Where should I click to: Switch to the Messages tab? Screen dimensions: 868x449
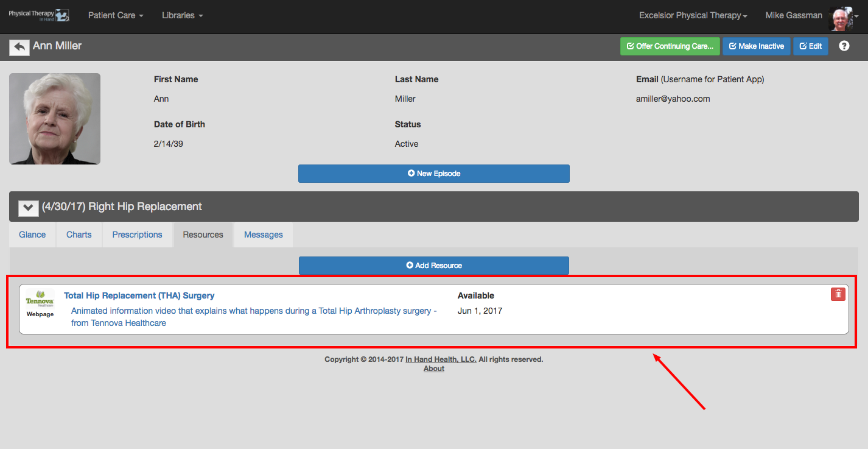[264, 235]
